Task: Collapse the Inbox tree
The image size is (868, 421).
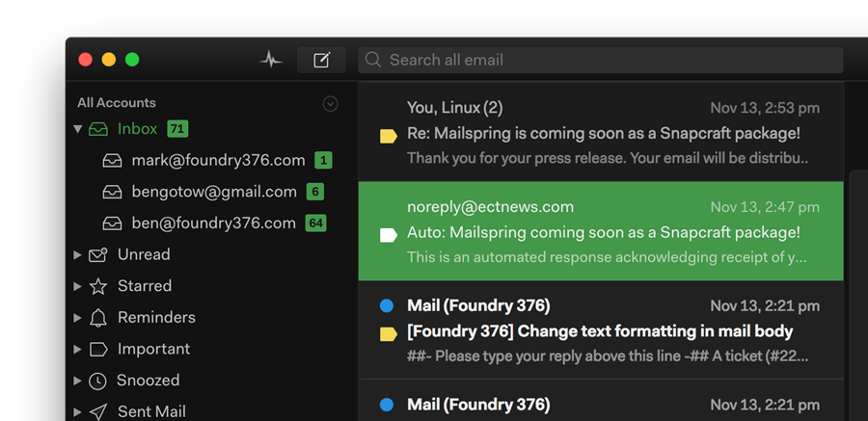Action: click(78, 129)
